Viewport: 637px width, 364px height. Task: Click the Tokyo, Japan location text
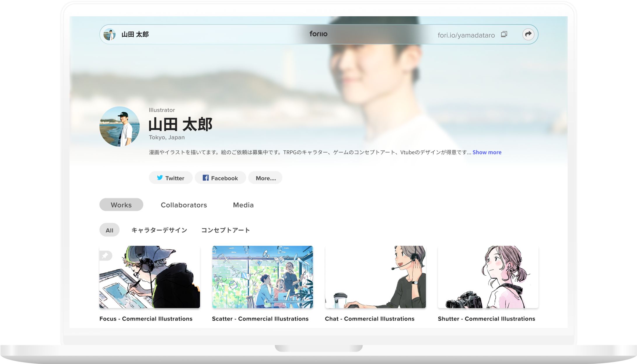167,137
